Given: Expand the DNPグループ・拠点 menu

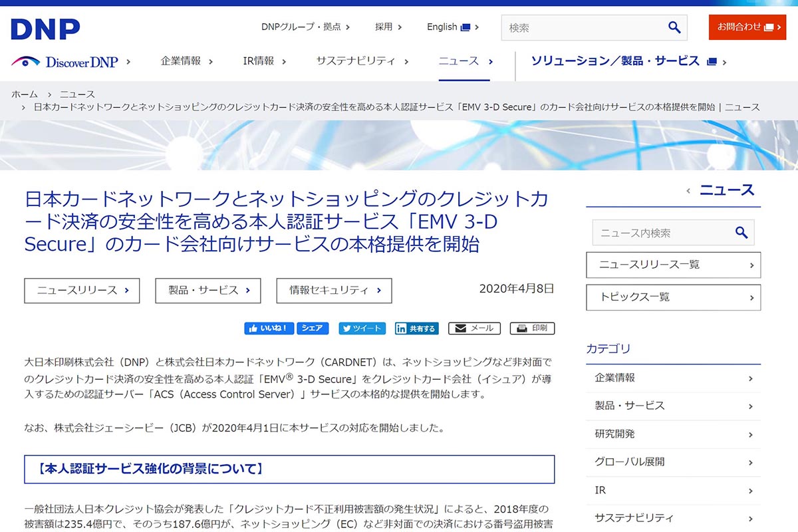Looking at the screenshot, I should click(x=305, y=27).
